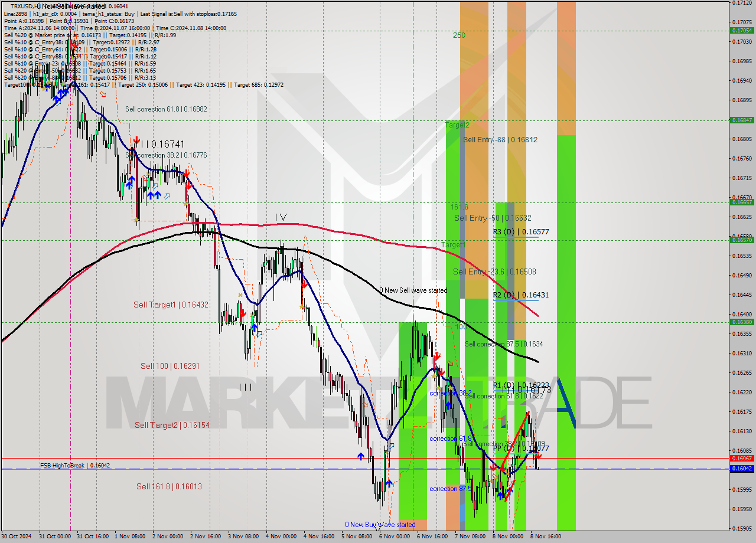Click the '0 New Buy Wave started' label
This screenshot has height=543, width=756.
(380, 524)
